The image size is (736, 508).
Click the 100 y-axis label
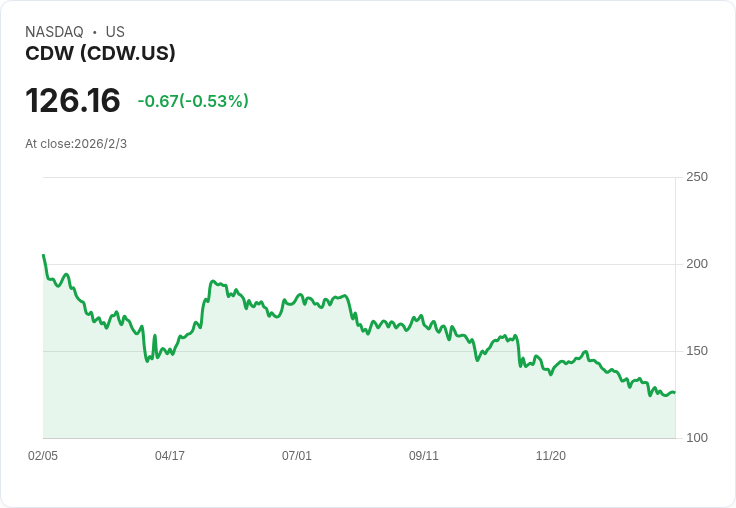coord(696,438)
